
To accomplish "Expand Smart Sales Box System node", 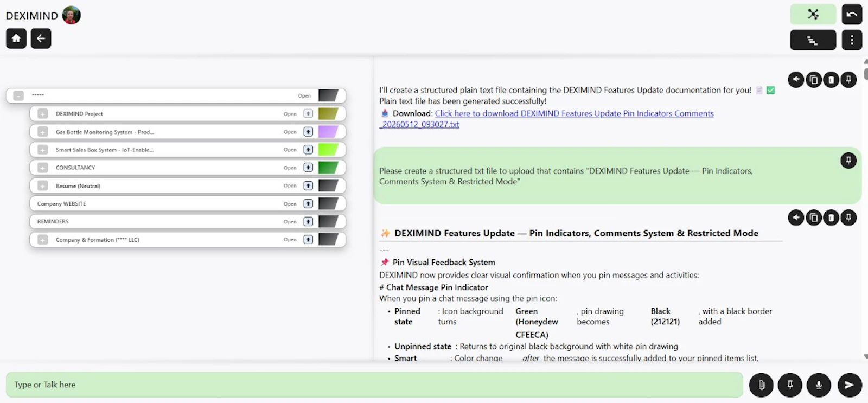I will click(43, 150).
